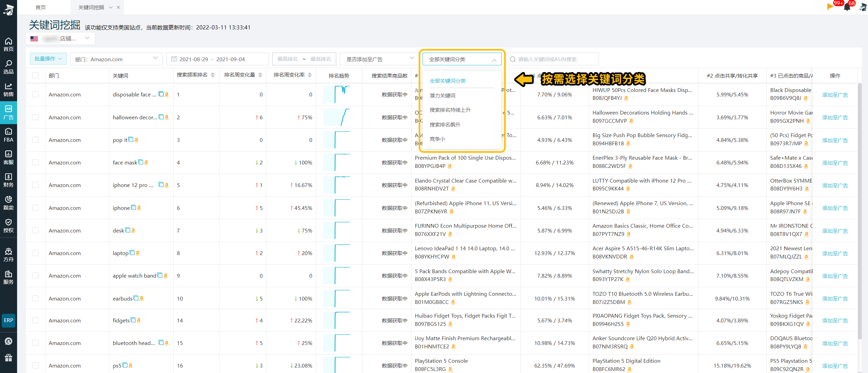Open the 服务 services sidebar icon
The height and width of the screenshot is (373, 868).
(8, 277)
